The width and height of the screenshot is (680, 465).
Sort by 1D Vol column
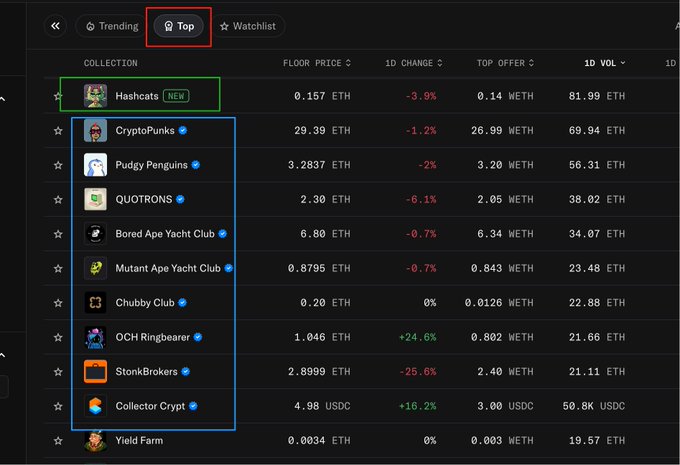[x=605, y=63]
